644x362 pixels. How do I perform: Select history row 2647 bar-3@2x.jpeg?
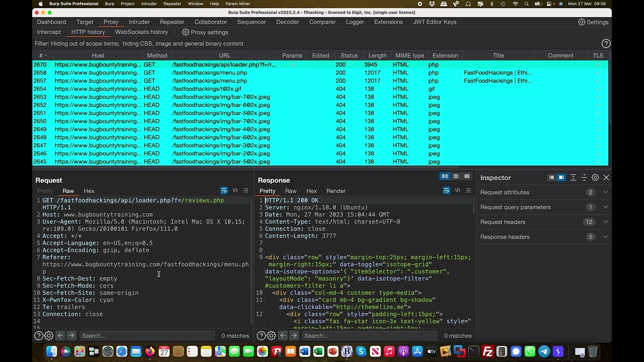(x=320, y=145)
